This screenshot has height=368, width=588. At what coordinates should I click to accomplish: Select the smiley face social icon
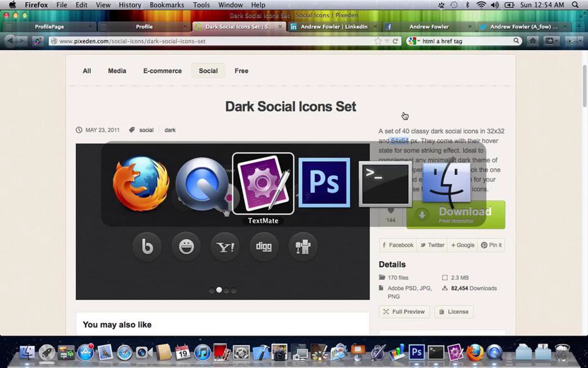pyautogui.click(x=186, y=246)
